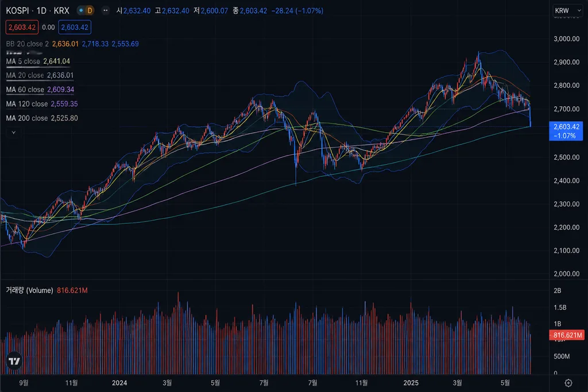Click the open value 시 2,632.40
Image resolution: width=588 pixels, height=392 pixels.
point(133,11)
